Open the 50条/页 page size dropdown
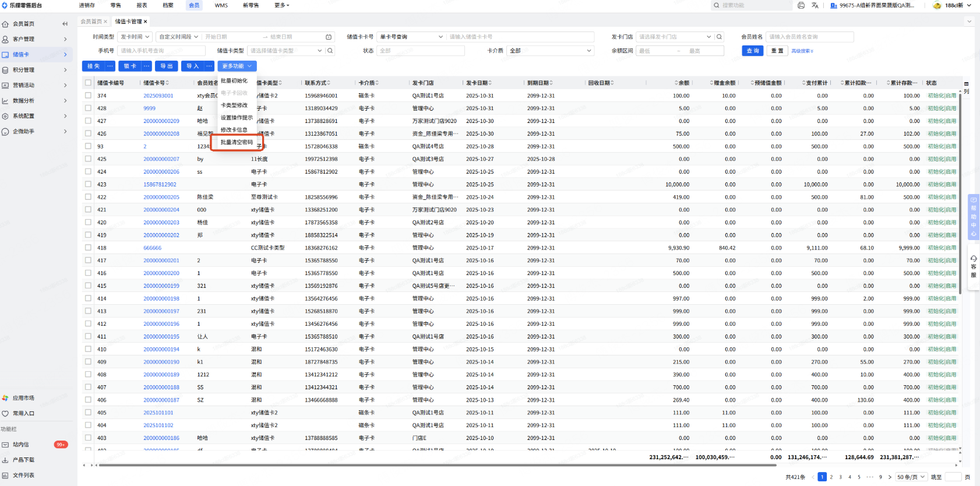 pyautogui.click(x=911, y=477)
